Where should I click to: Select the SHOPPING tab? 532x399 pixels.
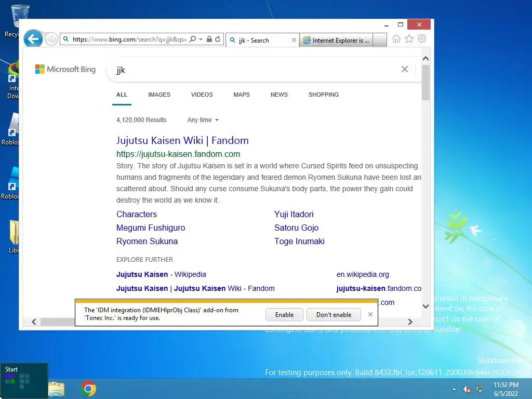[323, 95]
